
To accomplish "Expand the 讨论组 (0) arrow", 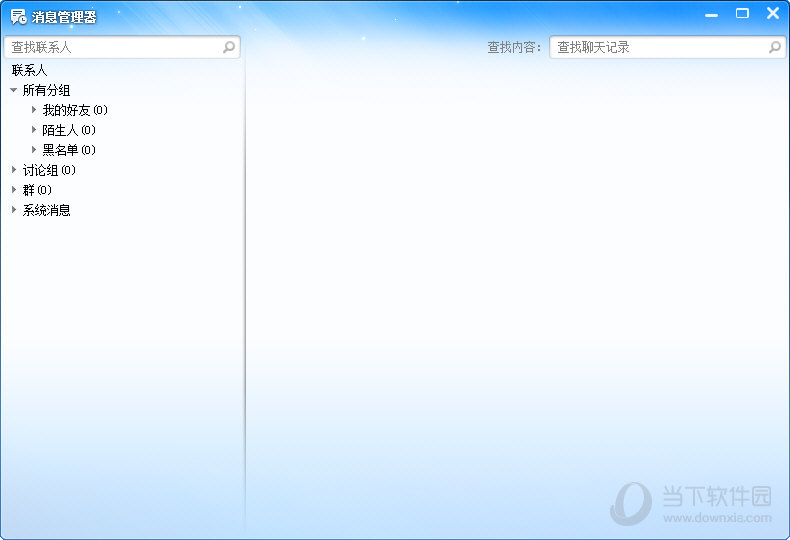I will (x=14, y=170).
